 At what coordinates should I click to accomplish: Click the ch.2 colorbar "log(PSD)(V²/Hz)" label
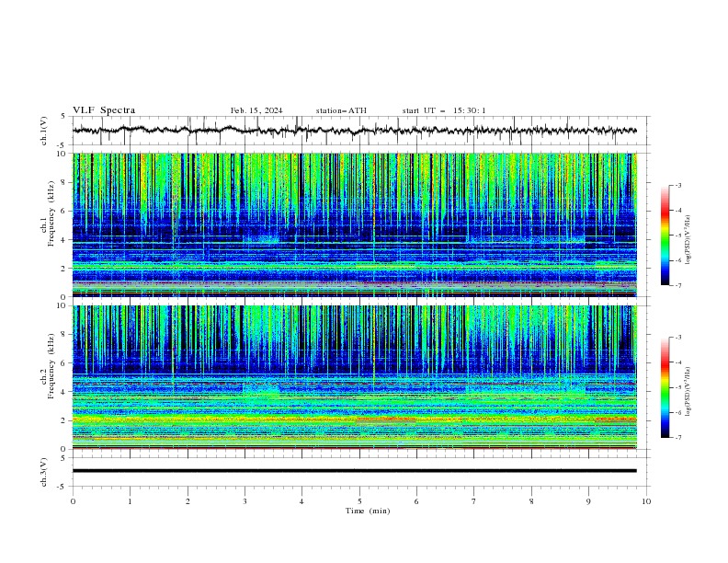(688, 392)
